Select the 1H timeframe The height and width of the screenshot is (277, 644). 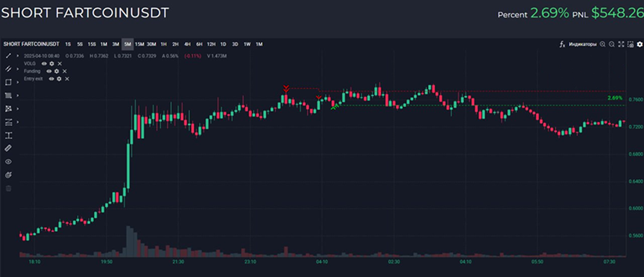coord(163,44)
